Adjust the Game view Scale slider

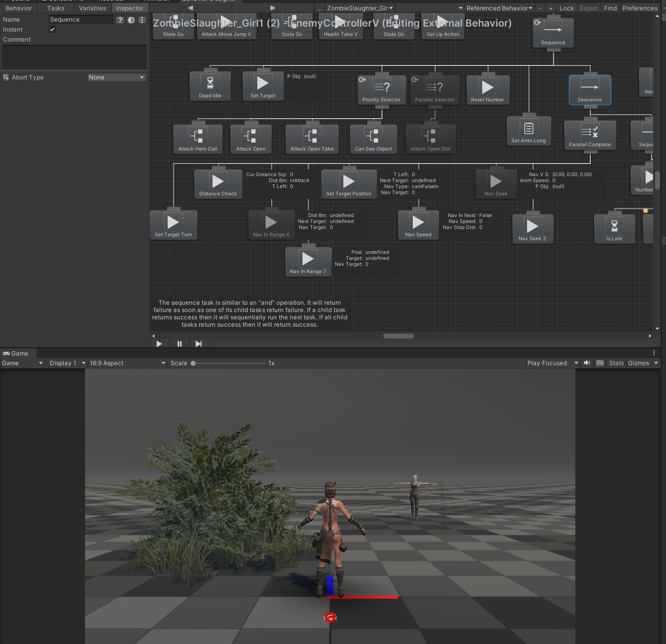[x=228, y=363]
